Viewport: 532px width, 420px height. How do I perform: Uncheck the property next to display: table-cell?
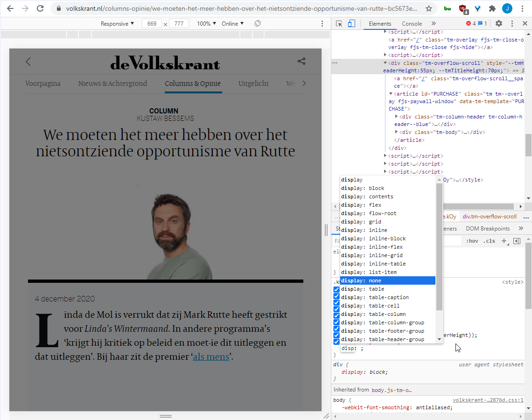336,302
